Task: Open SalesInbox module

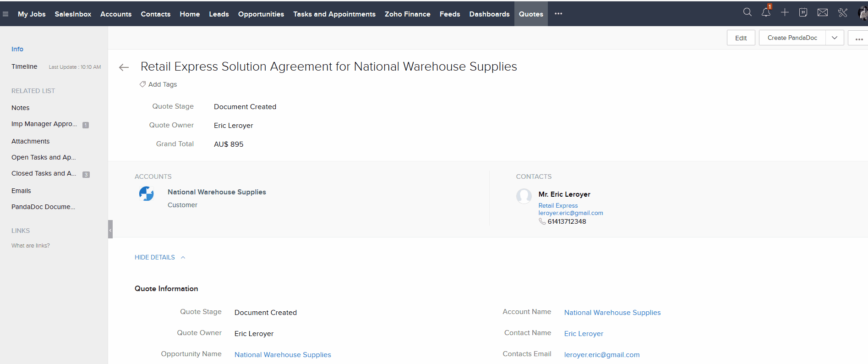Action: point(73,14)
